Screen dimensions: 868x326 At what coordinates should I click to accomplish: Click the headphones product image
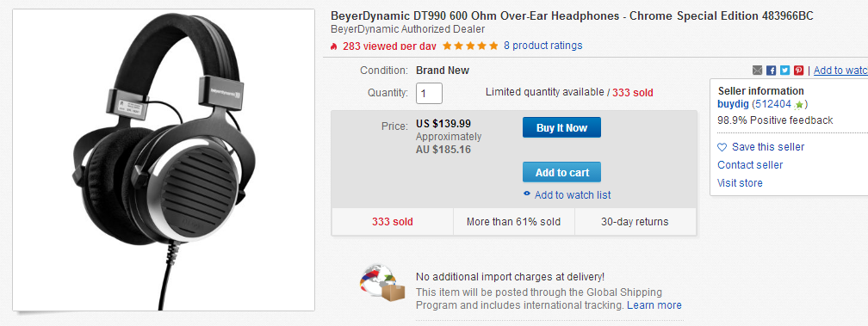point(164,160)
